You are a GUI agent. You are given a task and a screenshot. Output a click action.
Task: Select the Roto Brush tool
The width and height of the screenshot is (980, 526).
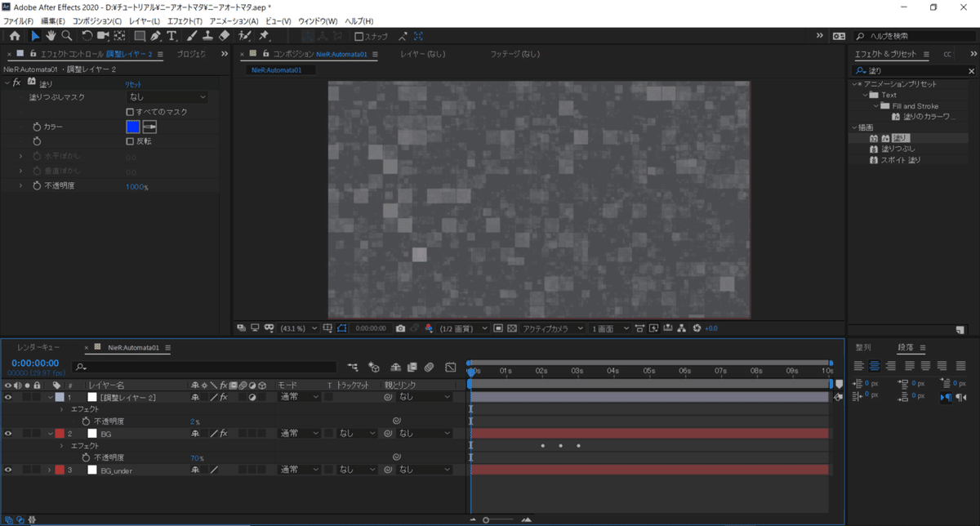point(244,36)
